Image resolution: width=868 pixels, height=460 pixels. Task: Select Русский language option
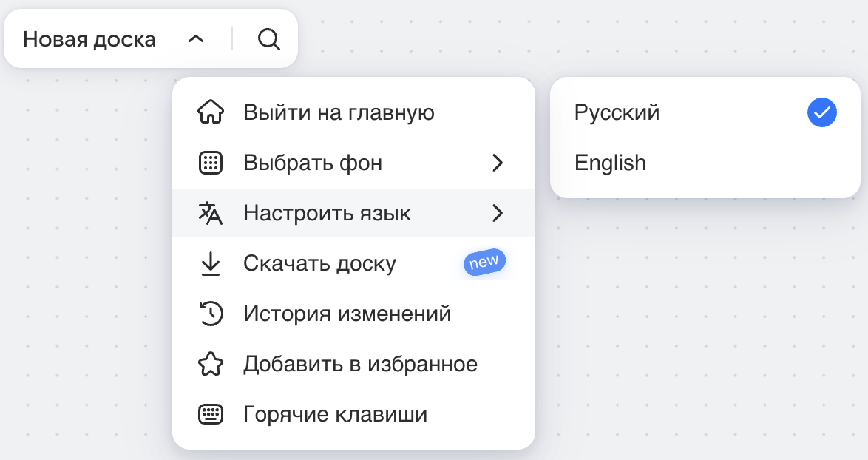click(x=705, y=112)
